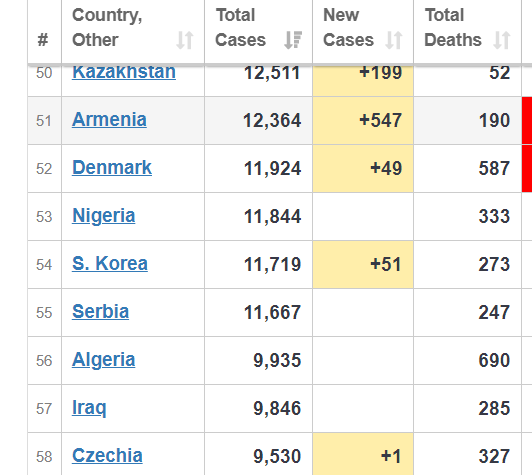Sort by Total Cases descending icon

(x=293, y=40)
